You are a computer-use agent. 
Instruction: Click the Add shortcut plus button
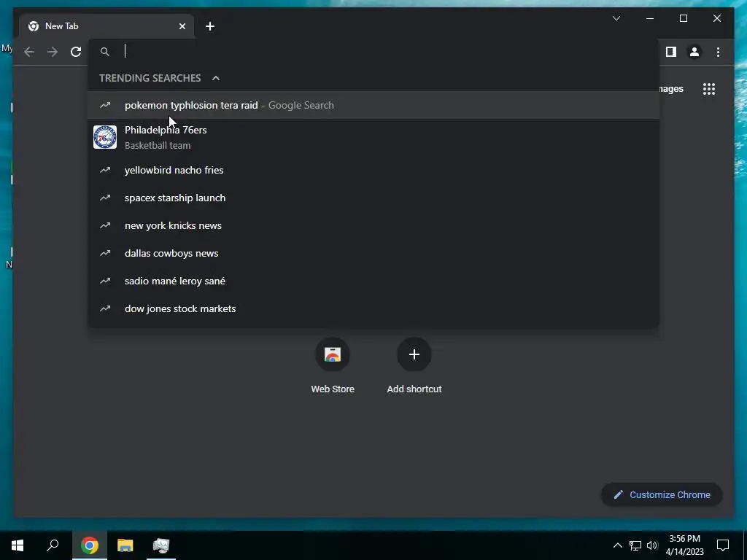[x=414, y=354]
